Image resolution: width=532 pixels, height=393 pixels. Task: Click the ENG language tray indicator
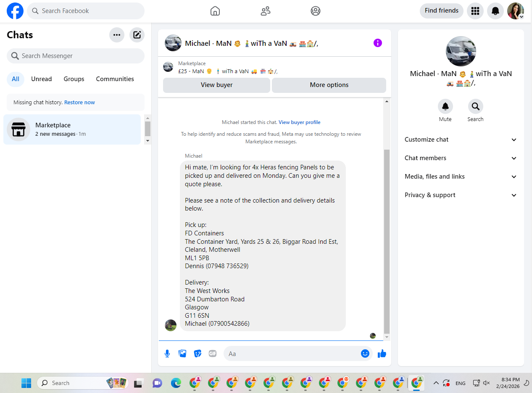pyautogui.click(x=461, y=383)
